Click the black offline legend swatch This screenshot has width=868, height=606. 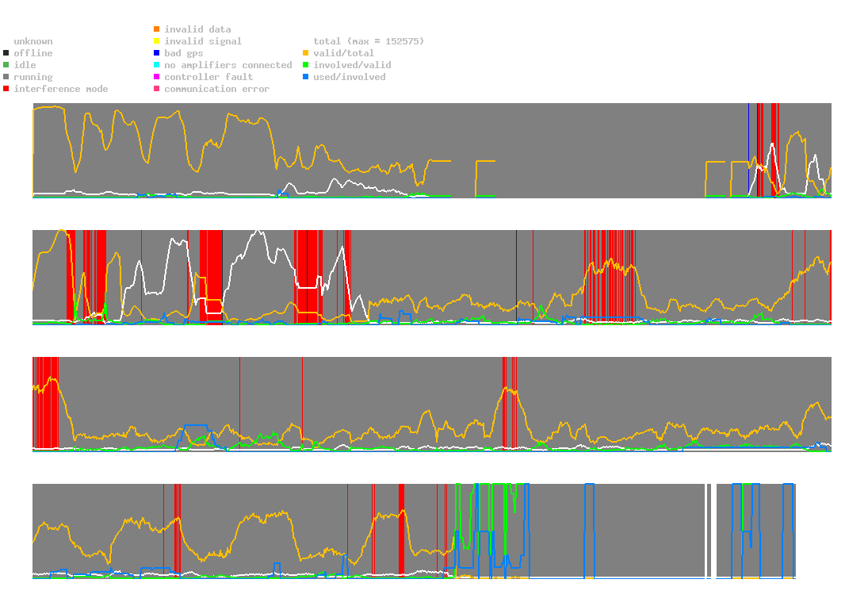click(6, 53)
